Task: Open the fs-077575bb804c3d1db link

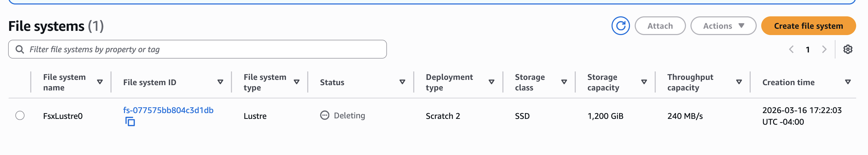Action: click(x=168, y=110)
